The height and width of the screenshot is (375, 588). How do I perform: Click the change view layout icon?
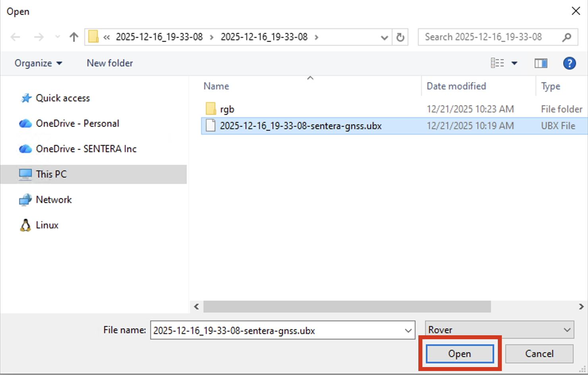pyautogui.click(x=497, y=63)
